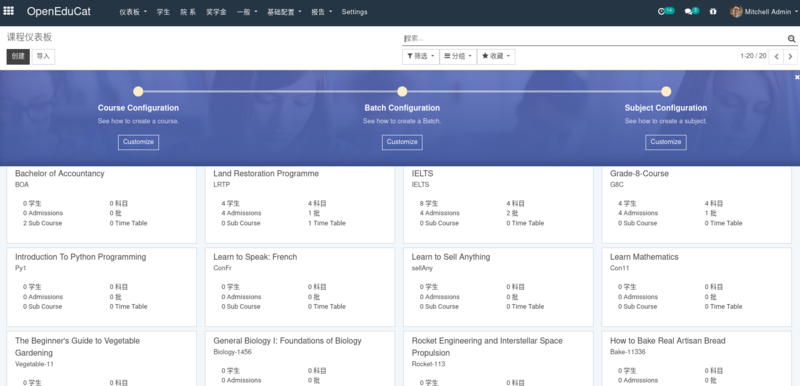800x386 pixels.
Task: Open the 仪表板 dropdown menu
Action: pos(133,12)
